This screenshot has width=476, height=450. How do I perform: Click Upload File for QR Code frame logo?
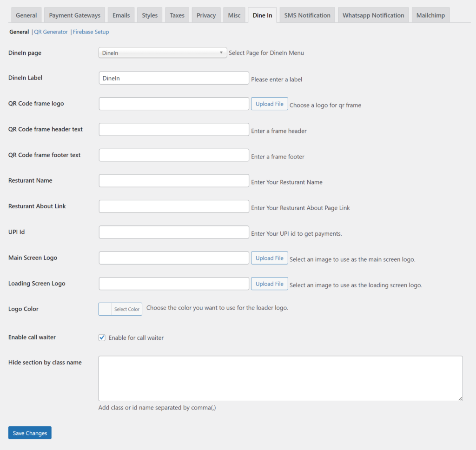tap(269, 104)
